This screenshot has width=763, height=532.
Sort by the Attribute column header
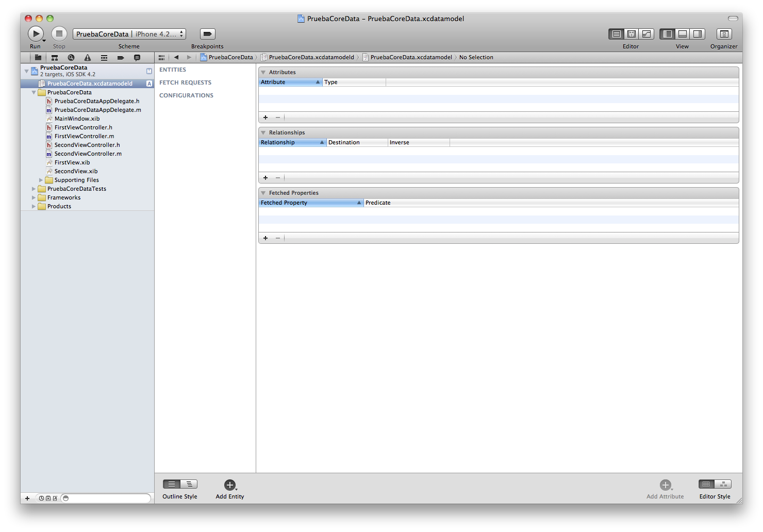point(290,82)
